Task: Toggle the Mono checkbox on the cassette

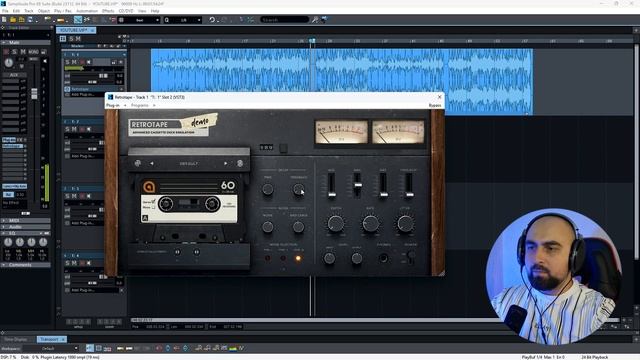Action: pyautogui.click(x=153, y=207)
